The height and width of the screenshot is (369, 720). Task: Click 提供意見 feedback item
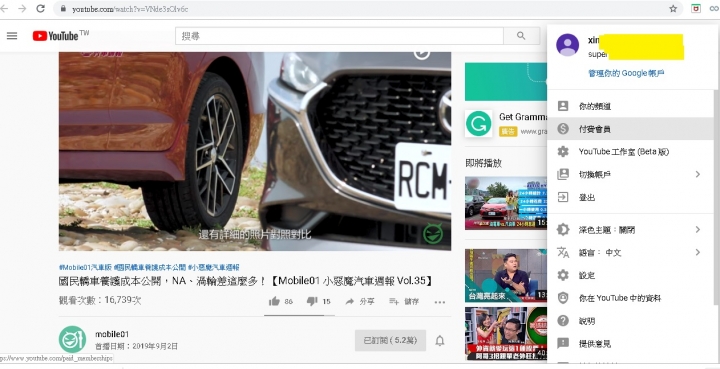coord(631,343)
